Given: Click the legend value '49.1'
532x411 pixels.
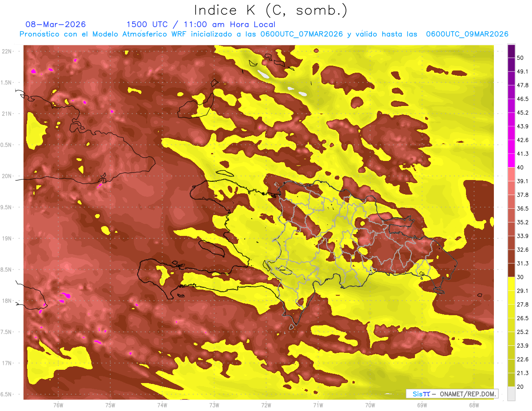Looking at the screenshot, I should 522,71.
